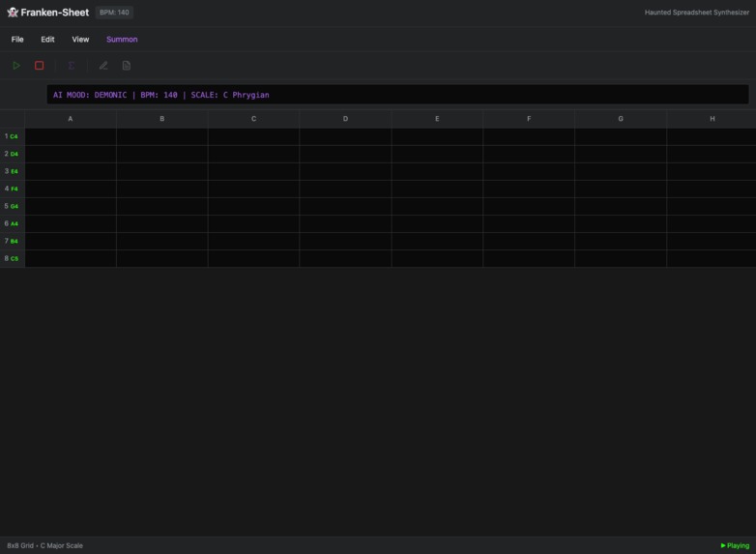Click cell H1 in the C4 row
The height and width of the screenshot is (554, 756).
tap(712, 136)
